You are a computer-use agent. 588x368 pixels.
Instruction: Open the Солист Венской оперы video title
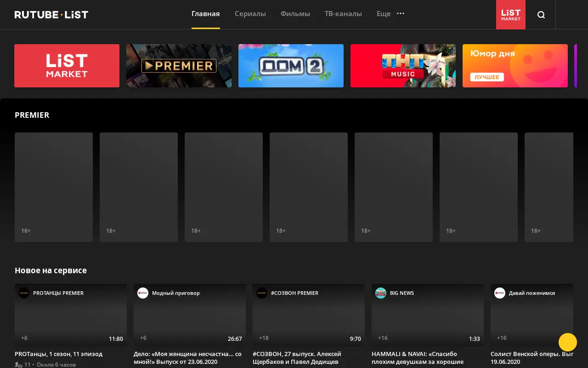(532, 358)
